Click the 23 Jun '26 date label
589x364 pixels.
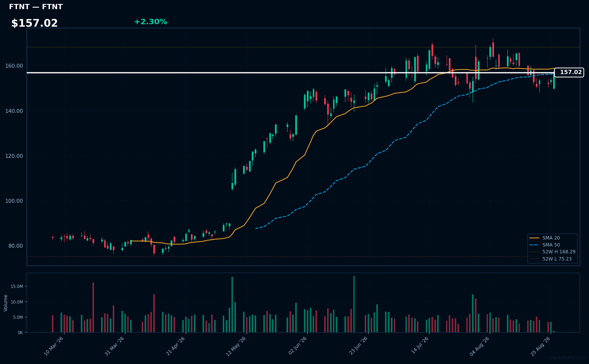coord(358,346)
